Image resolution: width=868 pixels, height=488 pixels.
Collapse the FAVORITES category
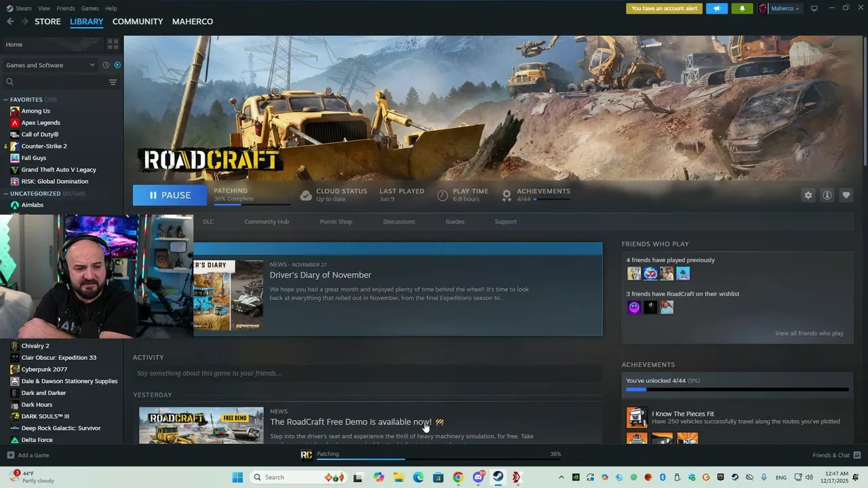pos(6,100)
